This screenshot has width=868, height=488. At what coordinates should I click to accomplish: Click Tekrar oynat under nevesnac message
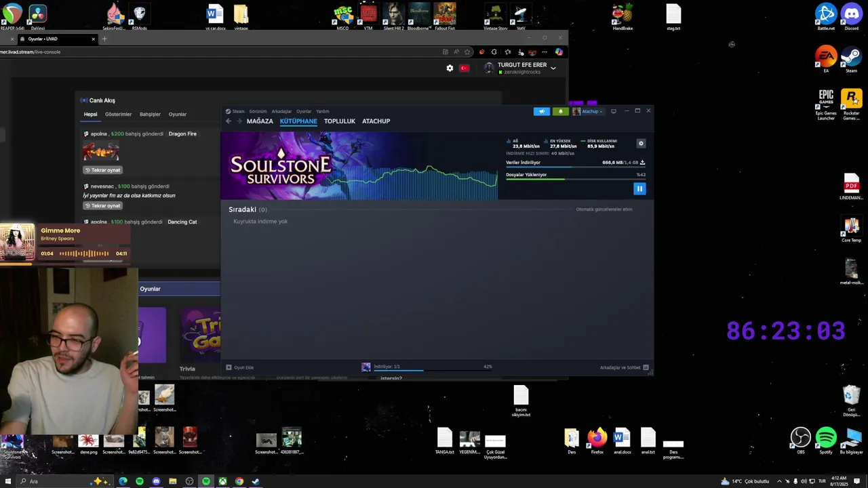click(x=102, y=205)
